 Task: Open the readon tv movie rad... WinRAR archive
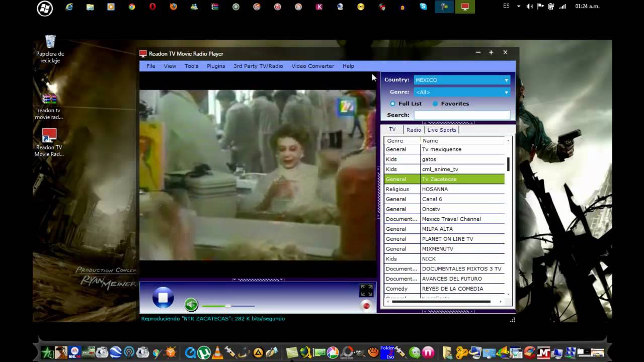(49, 106)
